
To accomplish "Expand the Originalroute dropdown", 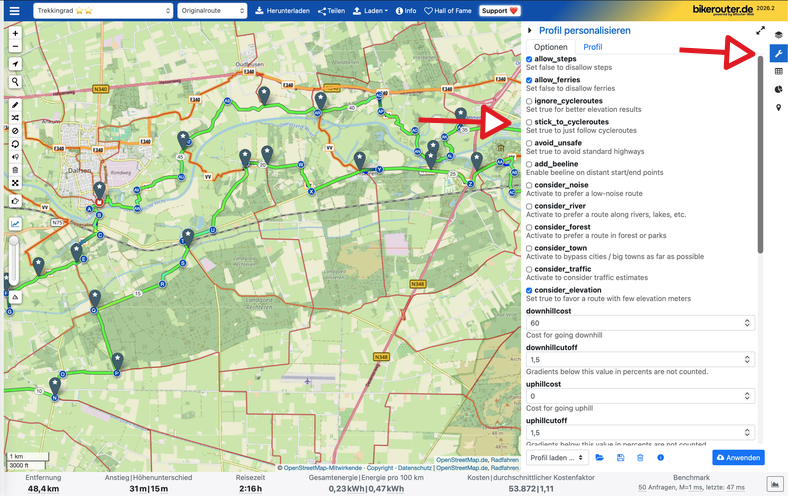I will [x=212, y=10].
